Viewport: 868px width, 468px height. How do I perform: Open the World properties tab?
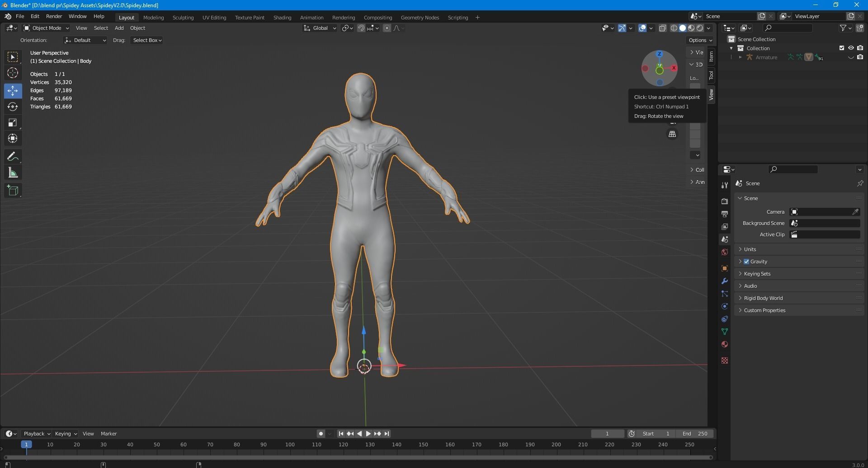(725, 252)
